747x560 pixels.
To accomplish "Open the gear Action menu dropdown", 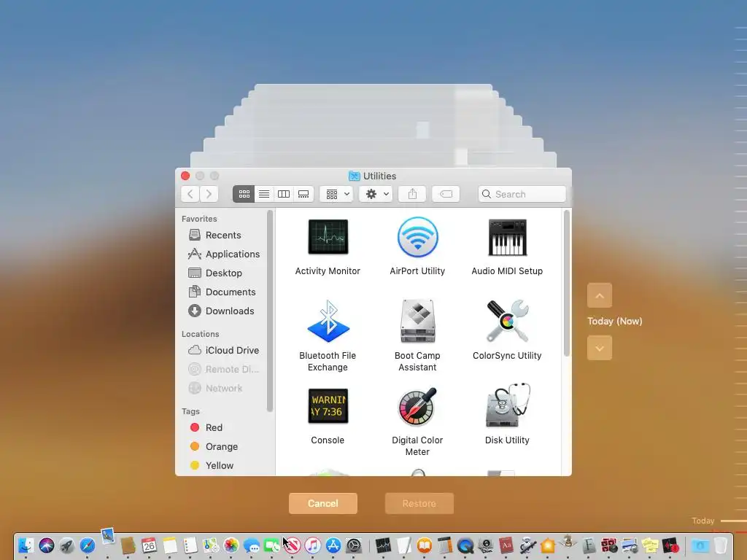I will click(x=376, y=194).
